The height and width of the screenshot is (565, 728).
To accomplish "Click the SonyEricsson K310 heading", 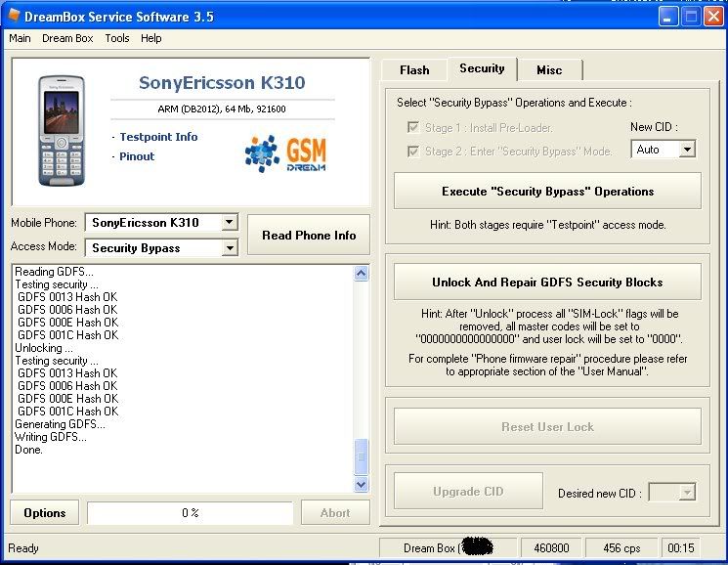I will point(222,83).
